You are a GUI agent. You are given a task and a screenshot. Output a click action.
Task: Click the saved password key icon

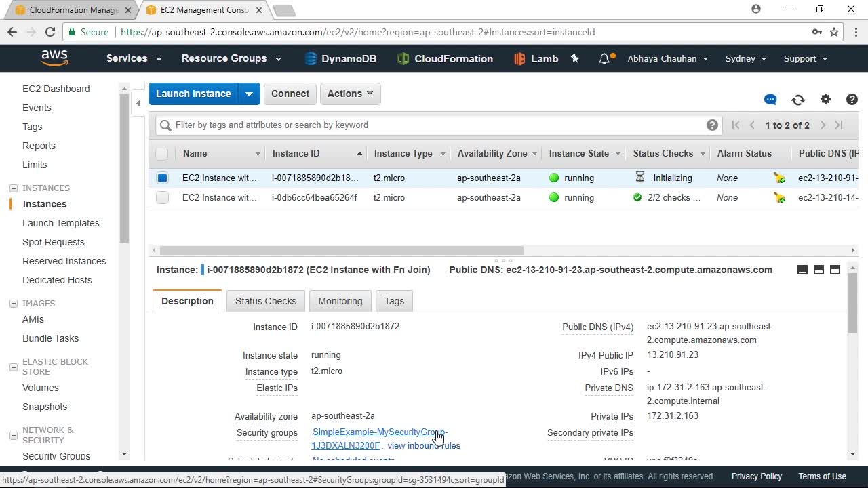(817, 32)
